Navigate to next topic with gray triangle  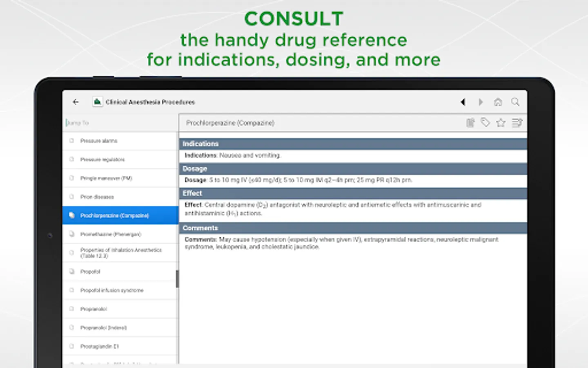coord(481,102)
